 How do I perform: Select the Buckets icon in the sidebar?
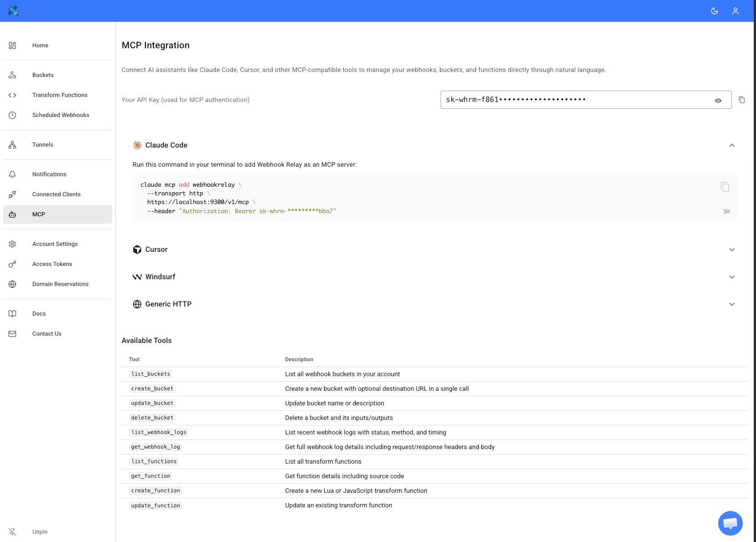click(x=12, y=75)
